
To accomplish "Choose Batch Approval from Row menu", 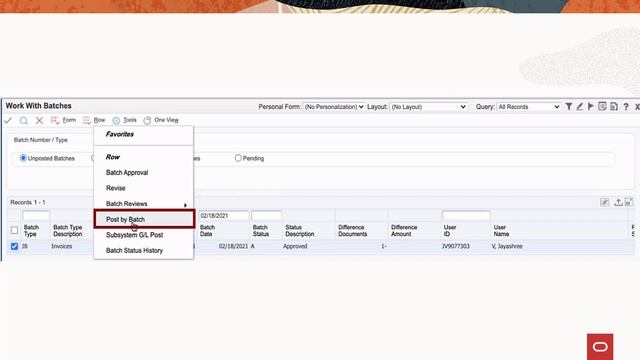I will coord(127,173).
